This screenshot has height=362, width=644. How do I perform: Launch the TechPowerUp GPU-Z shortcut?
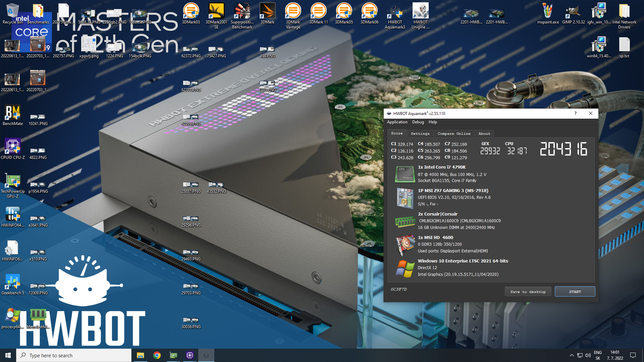point(12,185)
